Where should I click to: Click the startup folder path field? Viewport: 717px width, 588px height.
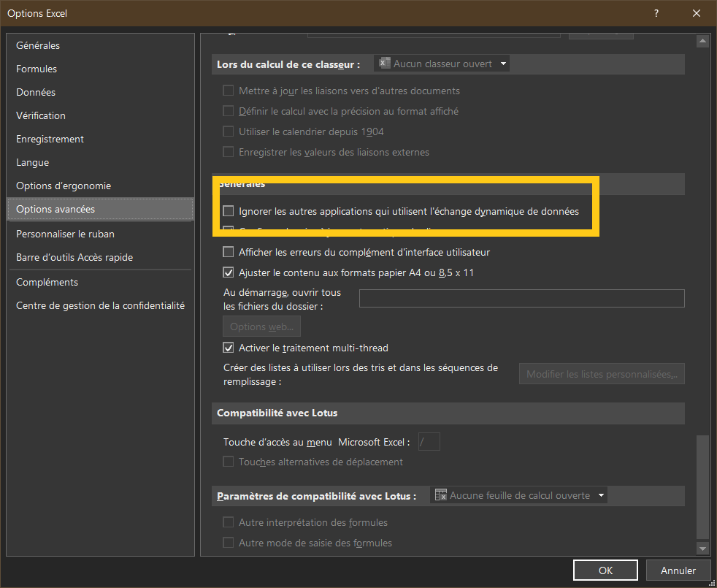(522, 298)
